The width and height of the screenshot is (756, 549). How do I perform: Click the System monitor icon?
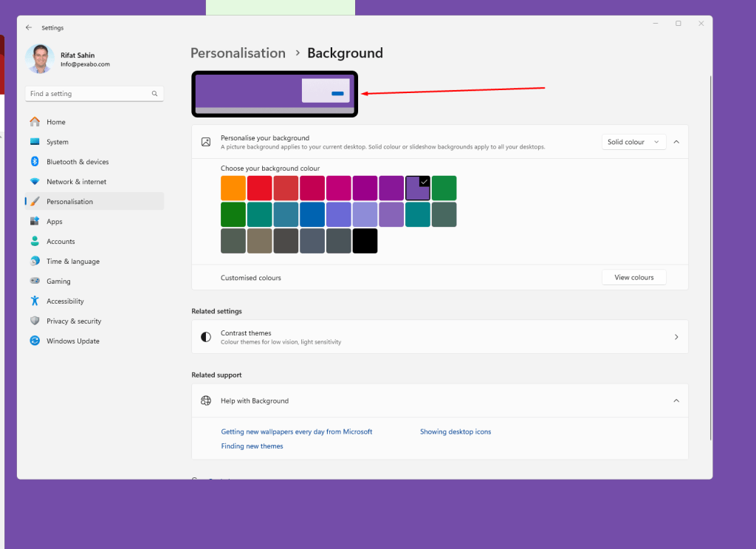(35, 141)
